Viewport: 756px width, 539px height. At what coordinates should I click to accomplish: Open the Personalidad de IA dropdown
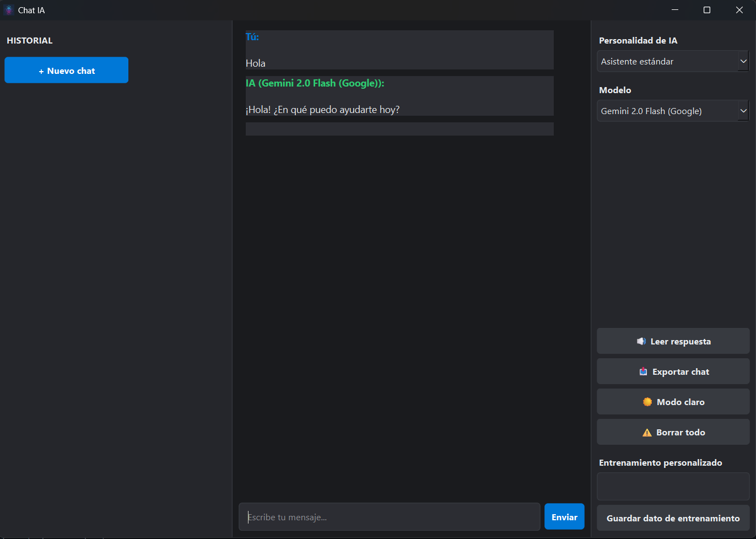672,61
